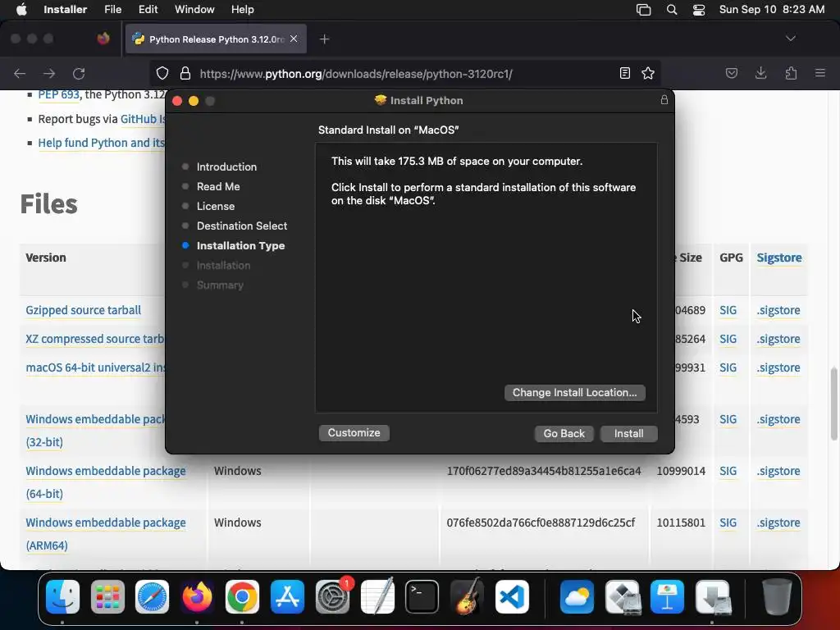Open the File menu

click(x=112, y=10)
